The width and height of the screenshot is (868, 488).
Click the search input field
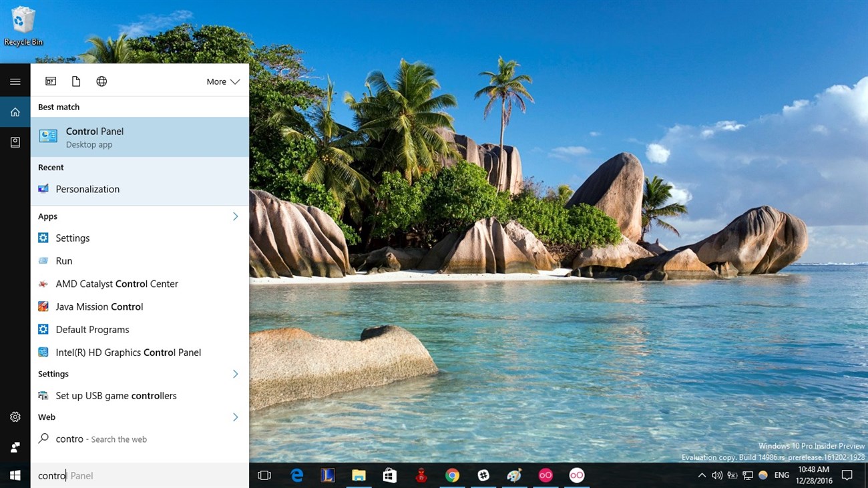click(x=140, y=475)
